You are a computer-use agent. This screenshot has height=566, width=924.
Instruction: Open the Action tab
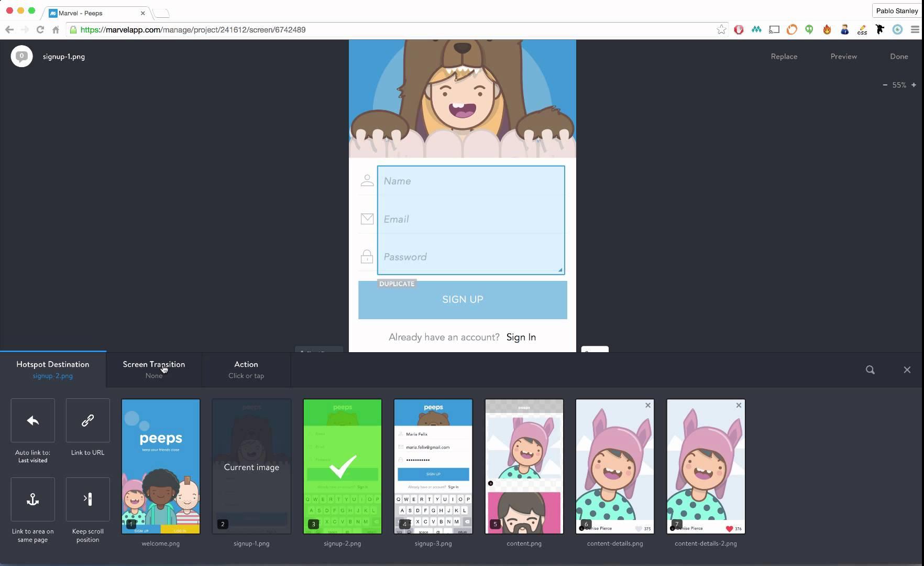pyautogui.click(x=246, y=369)
